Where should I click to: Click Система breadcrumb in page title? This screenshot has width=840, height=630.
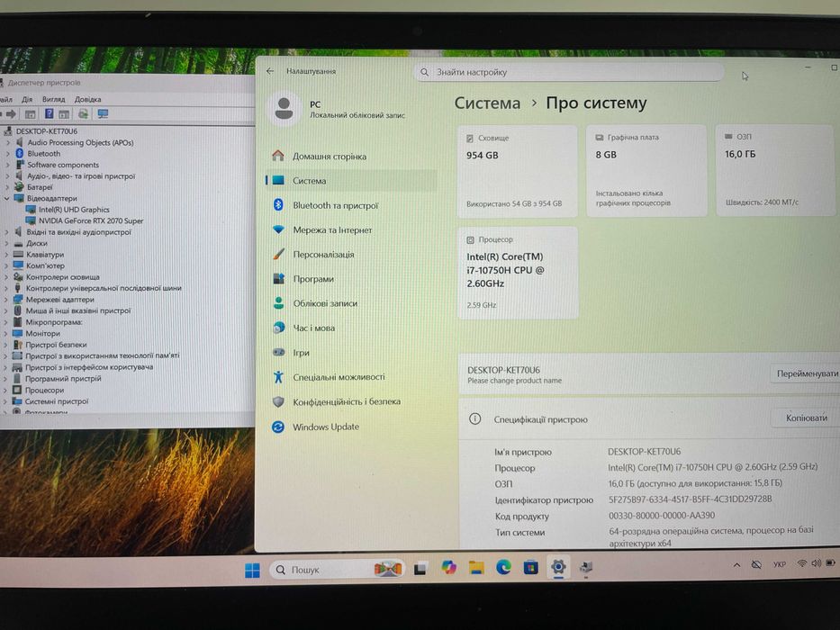(x=487, y=103)
